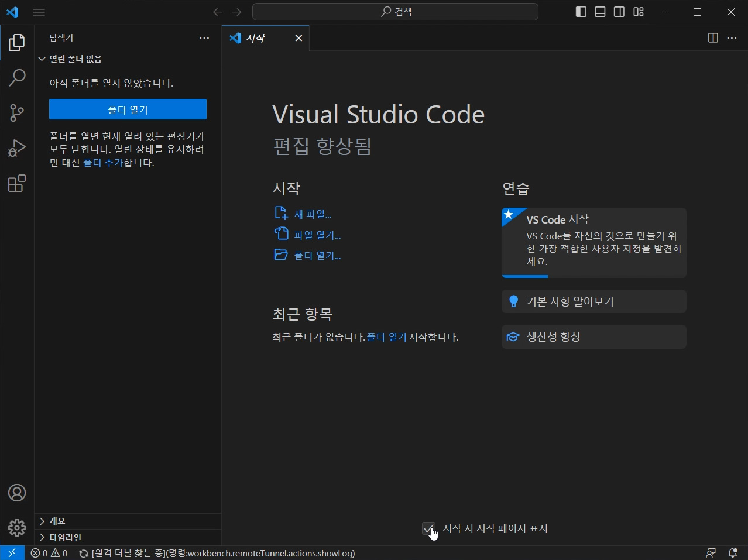Maximize the VS Code window
The width and height of the screenshot is (748, 560).
click(x=698, y=12)
